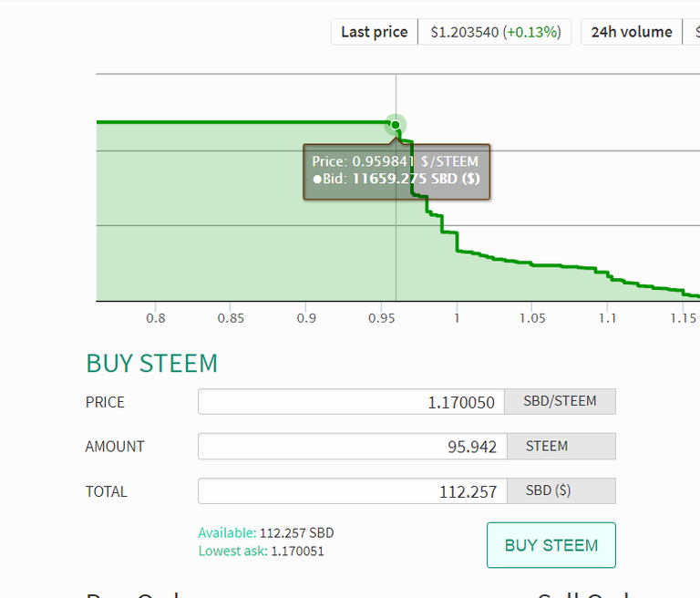Click the 1.05 x-axis tick label
Screen dimensions: 700x598
(532, 318)
